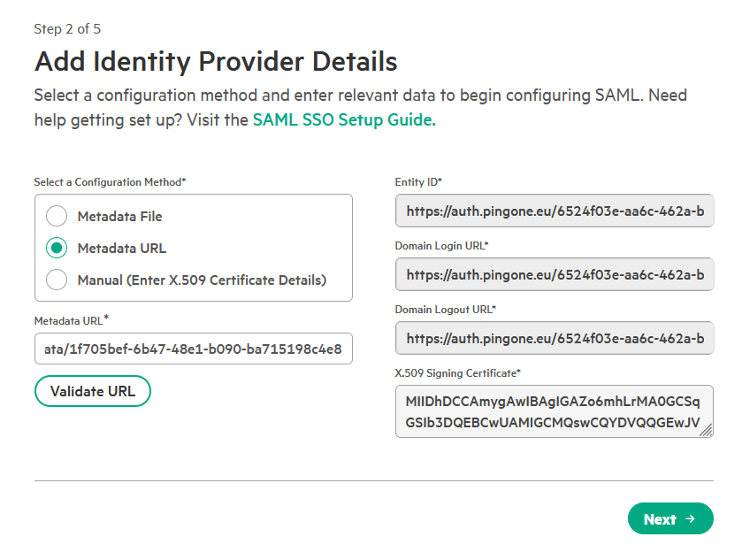Click the 'X.509 Signing Certificate' field label
This screenshot has height=560, width=742.
click(457, 372)
